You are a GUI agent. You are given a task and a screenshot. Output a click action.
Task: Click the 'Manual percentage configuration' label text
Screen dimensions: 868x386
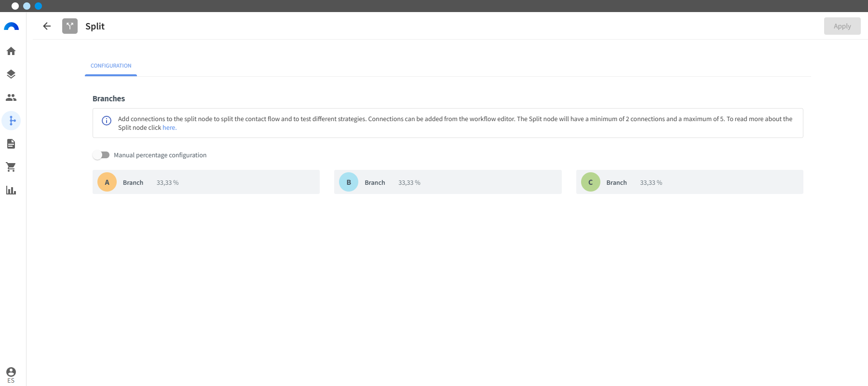[x=160, y=155]
